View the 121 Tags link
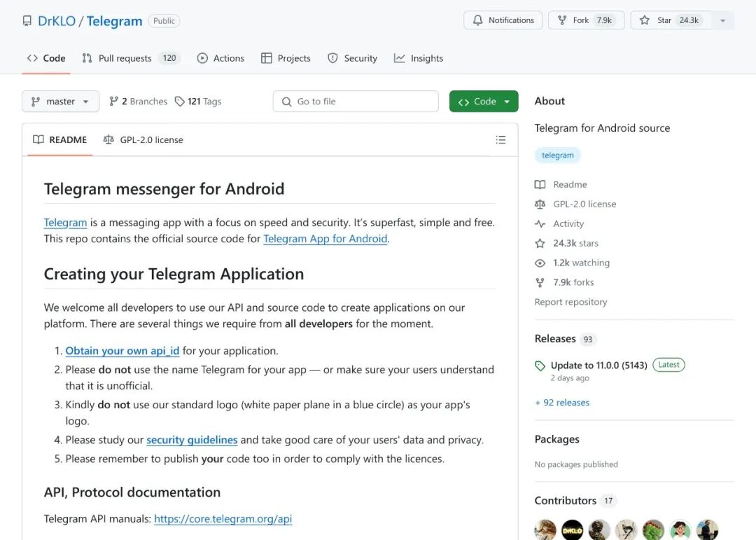756x540 pixels. 197,102
